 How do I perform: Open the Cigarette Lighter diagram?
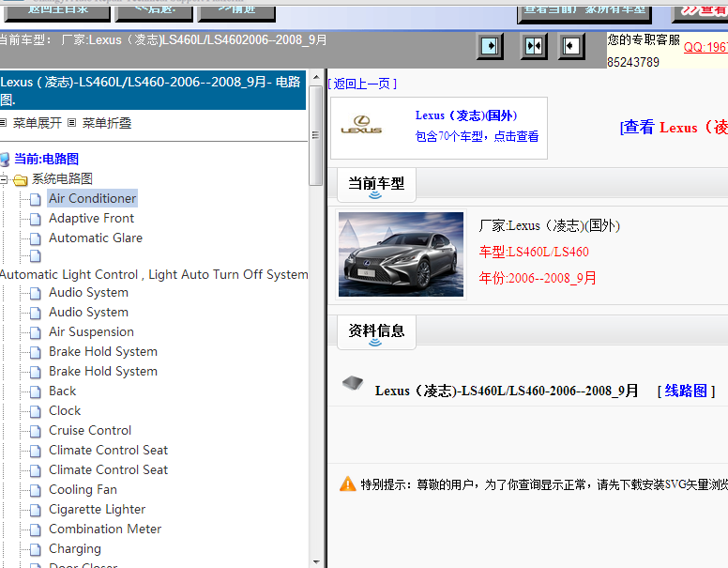tap(97, 510)
